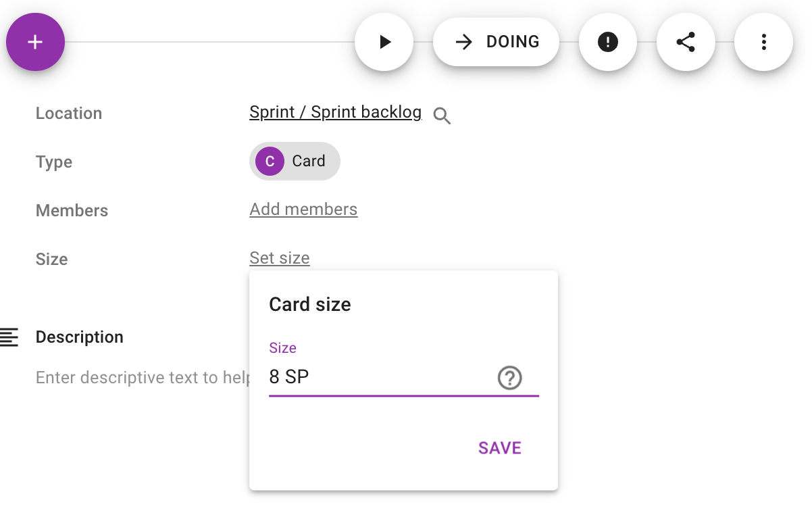Viewport: 812px width, 511px height.
Task: Click the Set size link
Action: click(x=280, y=258)
